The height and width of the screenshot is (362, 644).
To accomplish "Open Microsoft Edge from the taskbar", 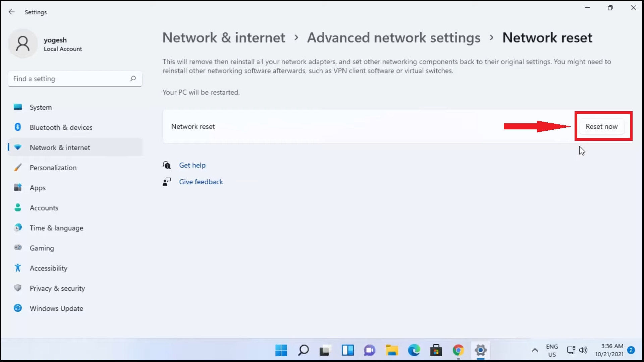I will [x=414, y=351].
